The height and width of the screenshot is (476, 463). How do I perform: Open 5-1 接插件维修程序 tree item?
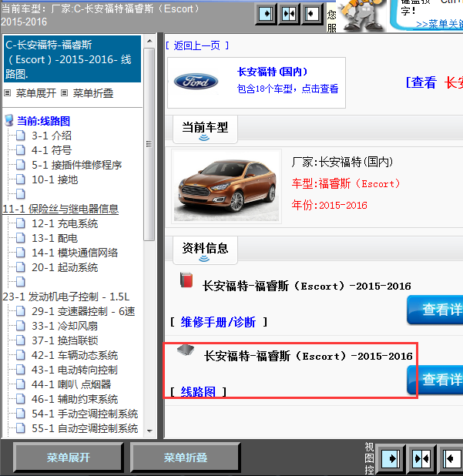[77, 165]
